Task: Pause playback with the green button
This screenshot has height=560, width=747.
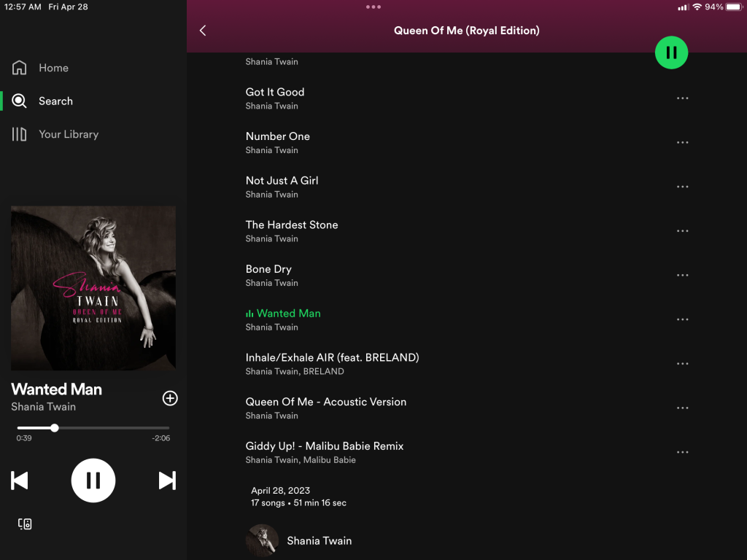Action: 671,52
